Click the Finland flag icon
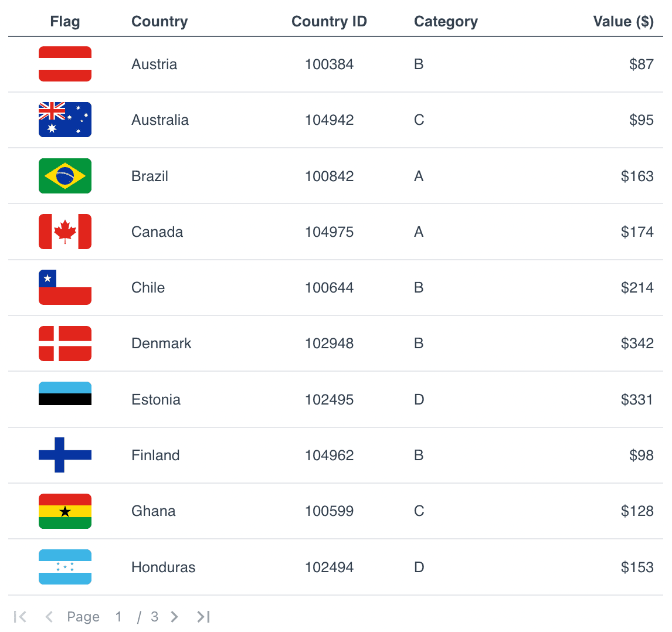The image size is (672, 632). 65,455
